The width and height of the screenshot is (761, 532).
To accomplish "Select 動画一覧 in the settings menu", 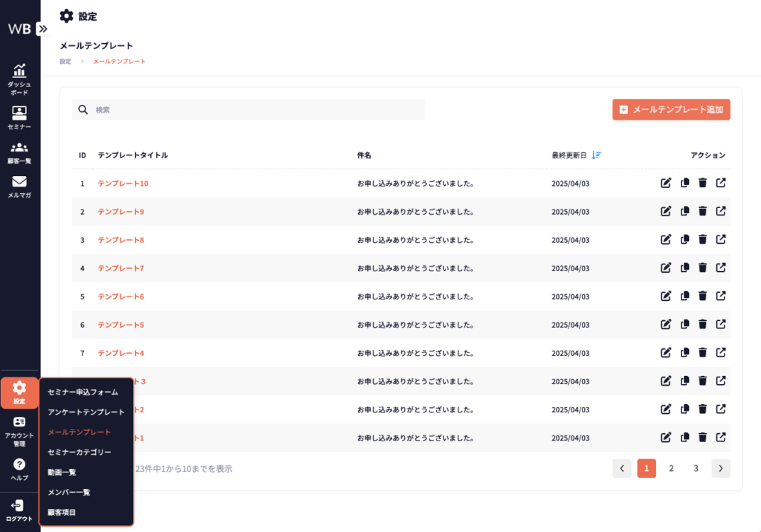I will 62,472.
